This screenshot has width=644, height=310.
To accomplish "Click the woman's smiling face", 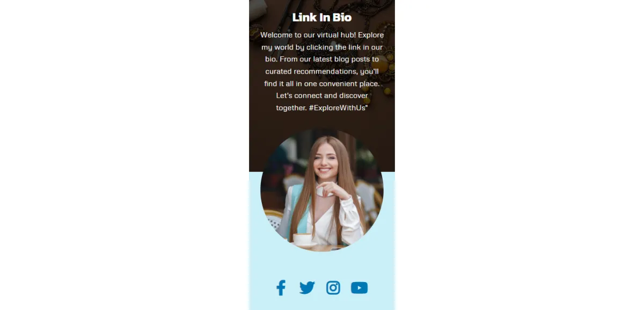I will point(325,160).
